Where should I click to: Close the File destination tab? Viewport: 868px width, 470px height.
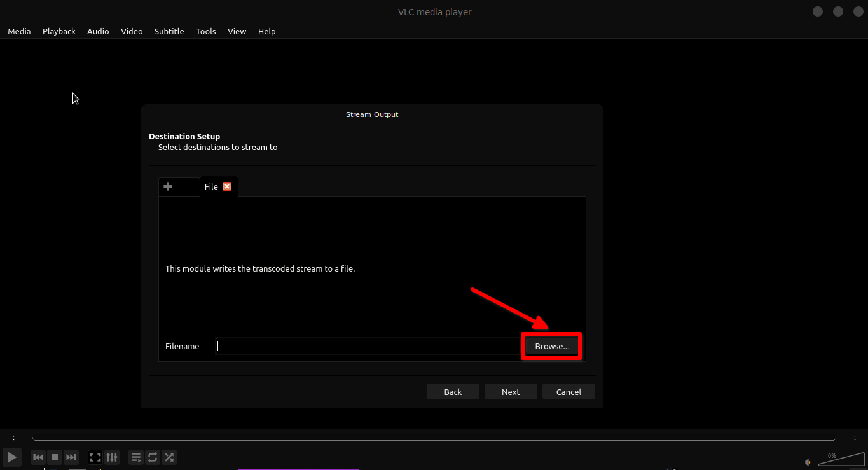[x=227, y=186]
